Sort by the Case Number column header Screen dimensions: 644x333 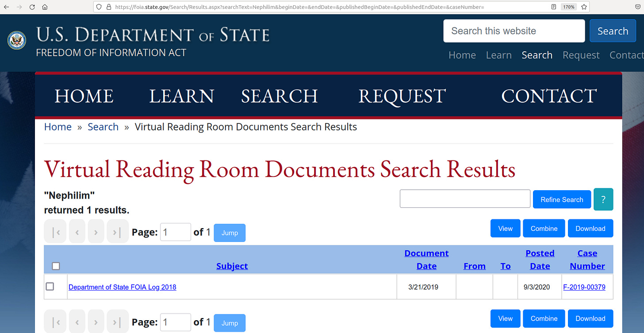coord(587,260)
